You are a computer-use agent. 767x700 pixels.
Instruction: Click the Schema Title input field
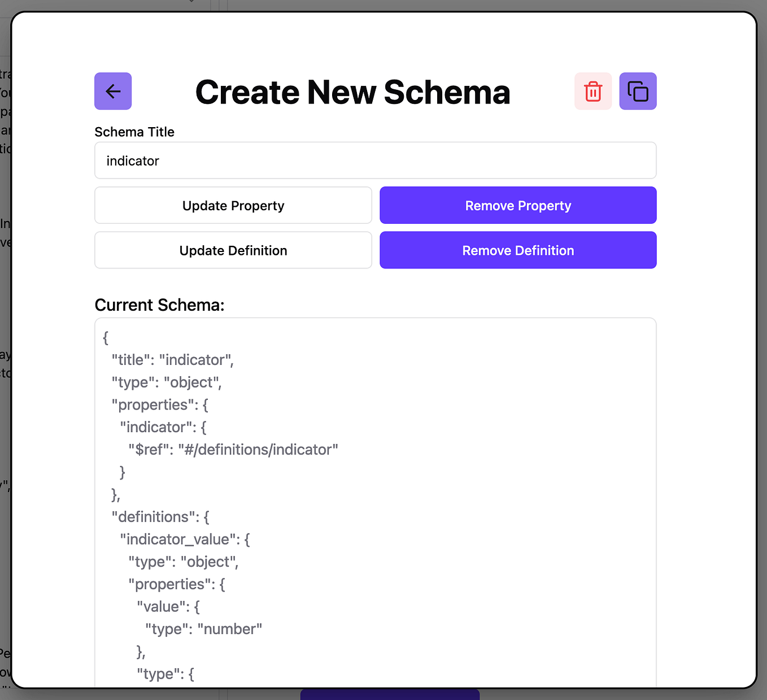click(x=375, y=160)
